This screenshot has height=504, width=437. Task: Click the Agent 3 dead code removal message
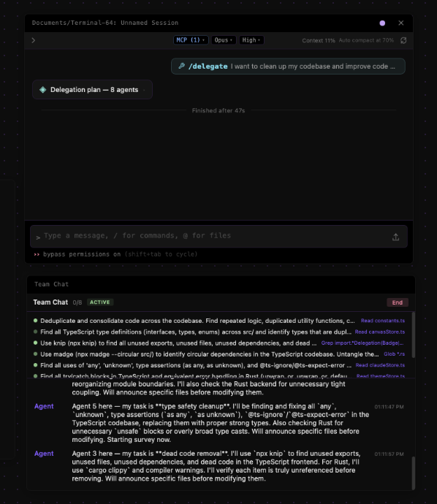pos(216,466)
